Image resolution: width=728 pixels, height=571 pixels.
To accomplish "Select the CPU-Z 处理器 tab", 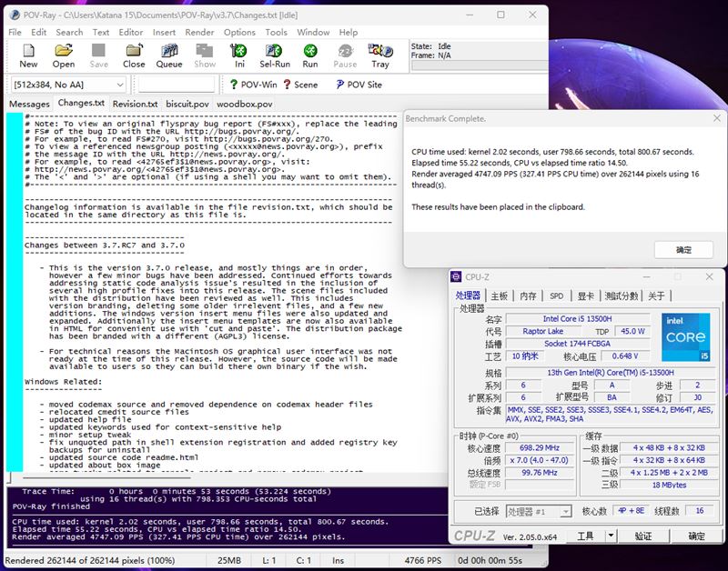I will (x=468, y=296).
